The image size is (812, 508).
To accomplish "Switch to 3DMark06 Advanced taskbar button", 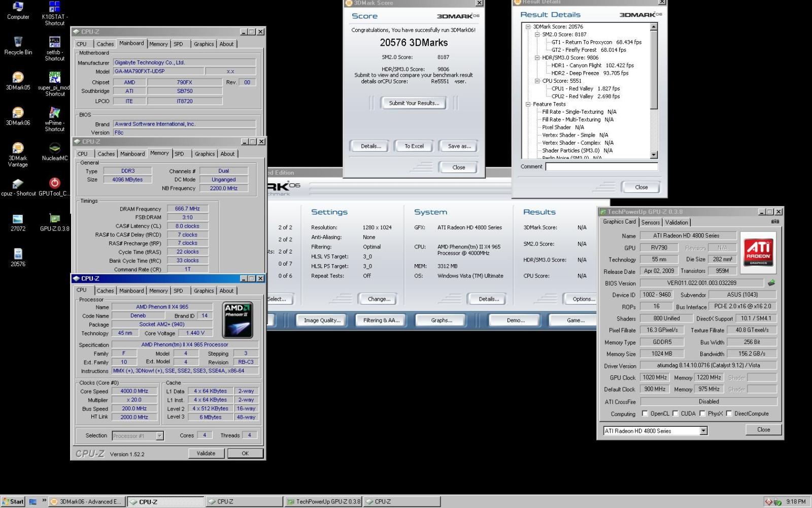I will (x=86, y=502).
